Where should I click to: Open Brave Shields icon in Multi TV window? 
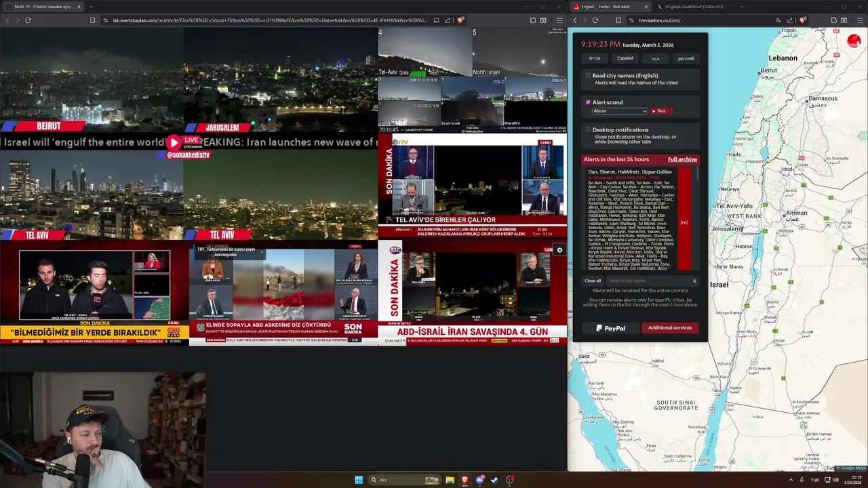460,20
